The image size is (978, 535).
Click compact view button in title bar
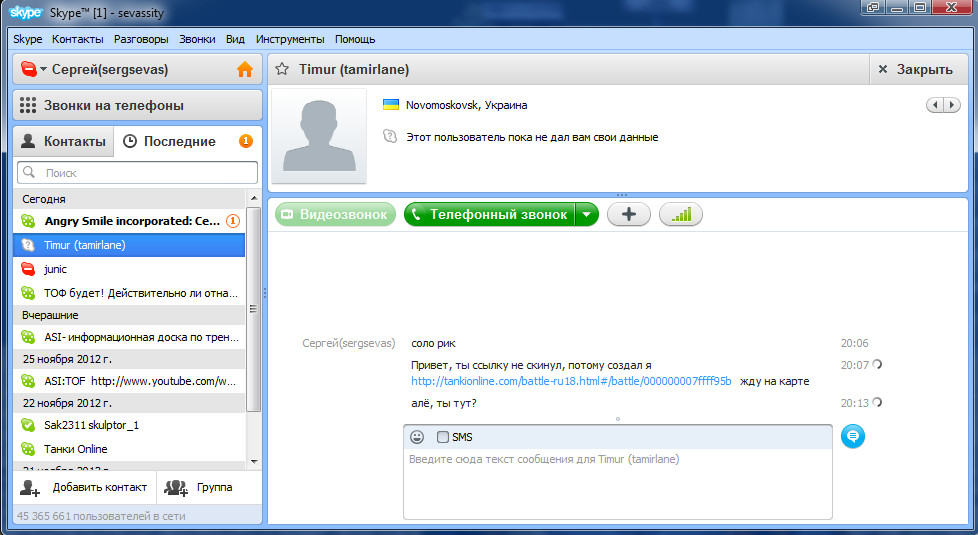873,7
